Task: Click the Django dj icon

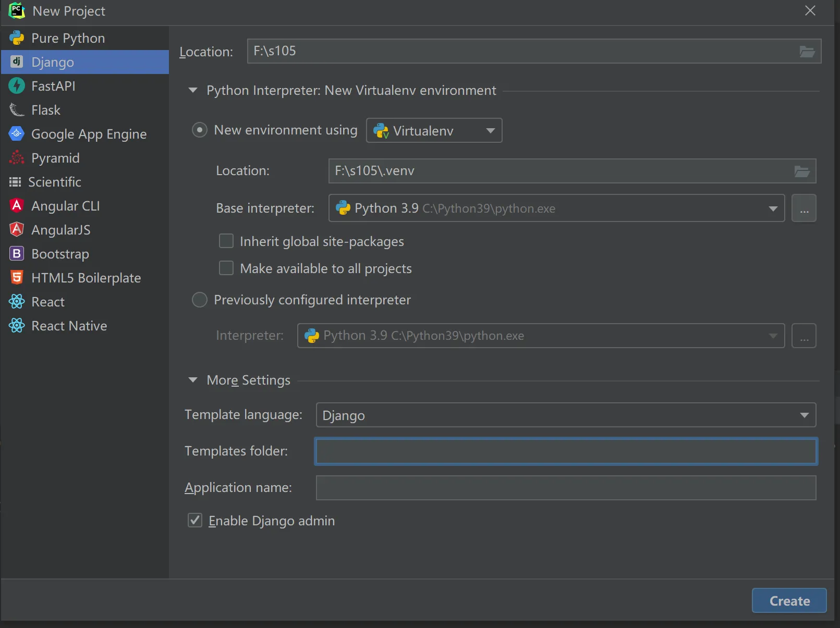Action: pyautogui.click(x=17, y=62)
